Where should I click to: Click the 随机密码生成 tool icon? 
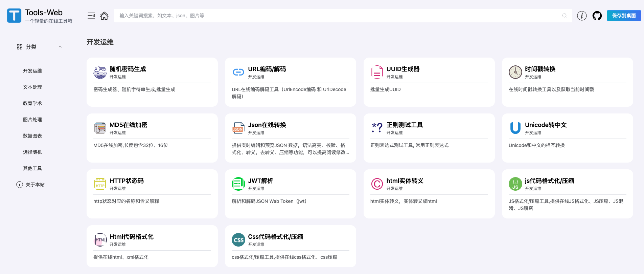pyautogui.click(x=100, y=72)
